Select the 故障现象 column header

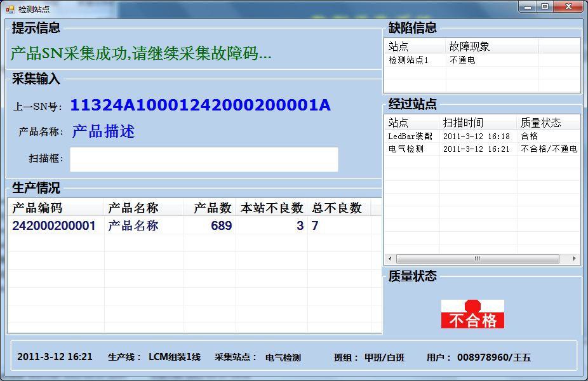(492, 46)
